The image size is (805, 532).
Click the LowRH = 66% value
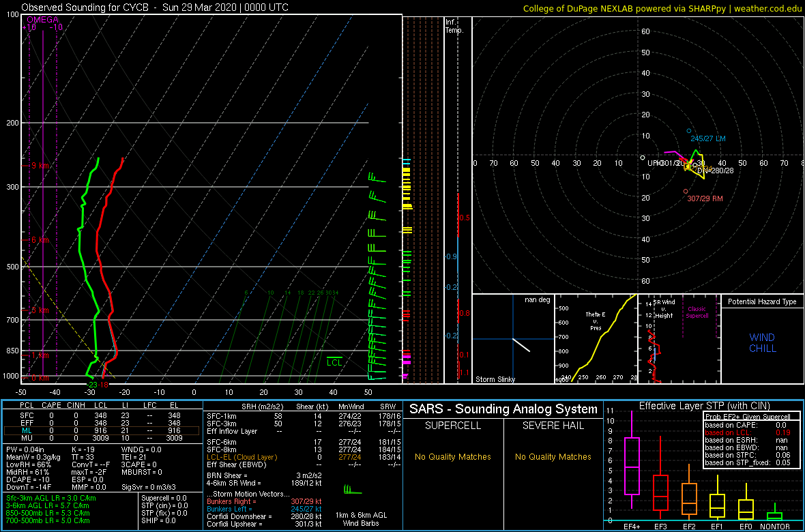tap(28, 464)
